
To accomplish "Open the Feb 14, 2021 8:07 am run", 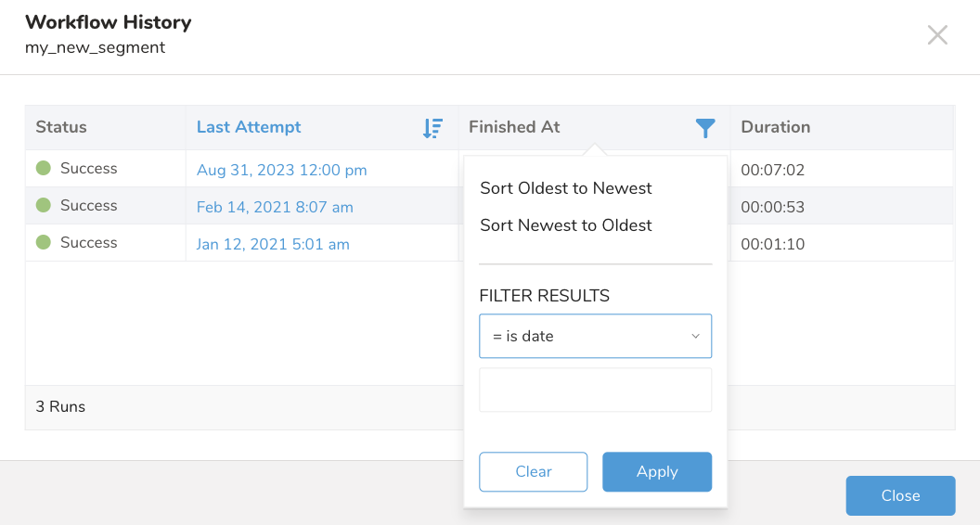I will click(275, 207).
